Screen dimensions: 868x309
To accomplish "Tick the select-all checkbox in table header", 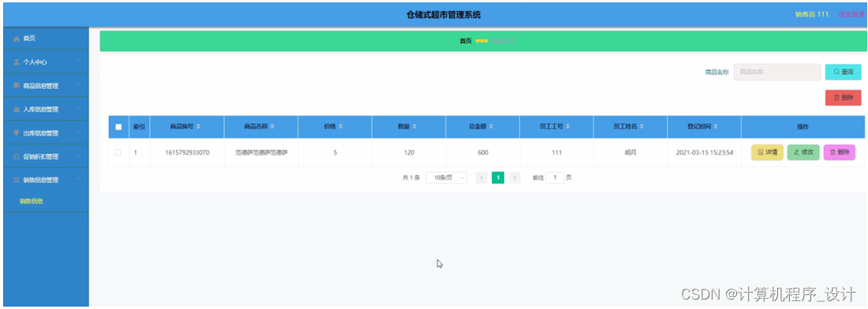I will 118,127.
